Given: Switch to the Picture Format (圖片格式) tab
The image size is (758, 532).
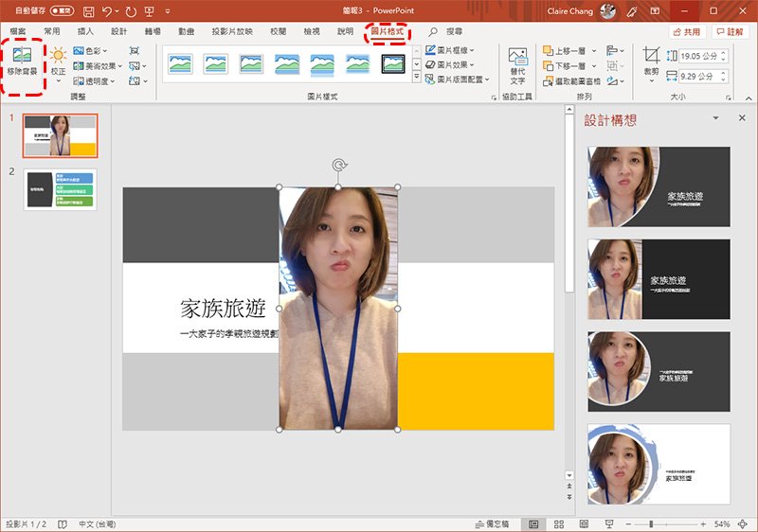Looking at the screenshot, I should pyautogui.click(x=388, y=31).
